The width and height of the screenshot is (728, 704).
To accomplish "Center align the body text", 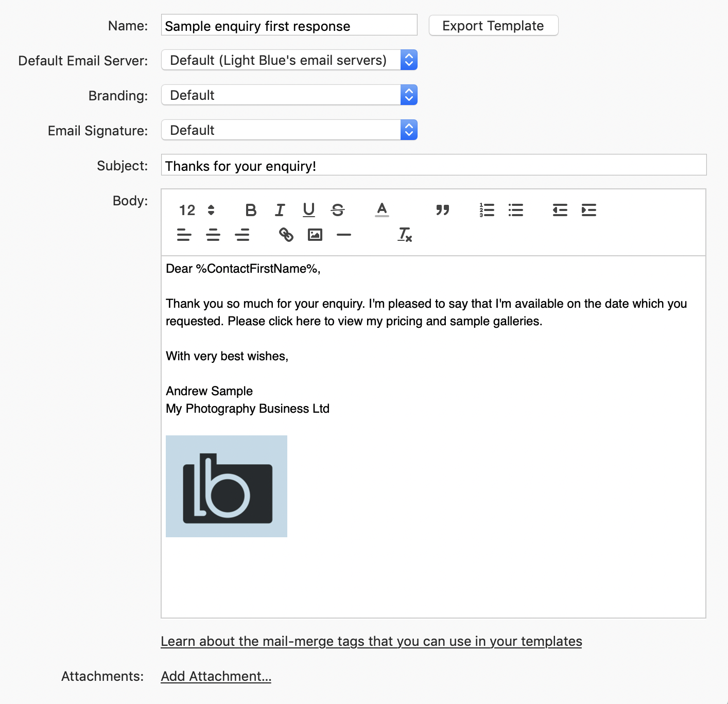I will point(213,235).
